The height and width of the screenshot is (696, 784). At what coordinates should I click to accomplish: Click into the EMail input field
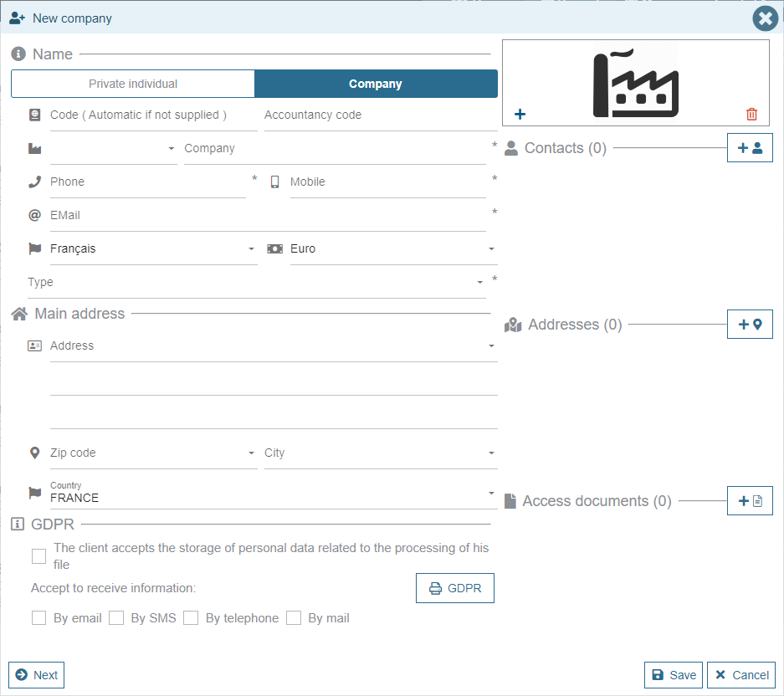click(267, 216)
